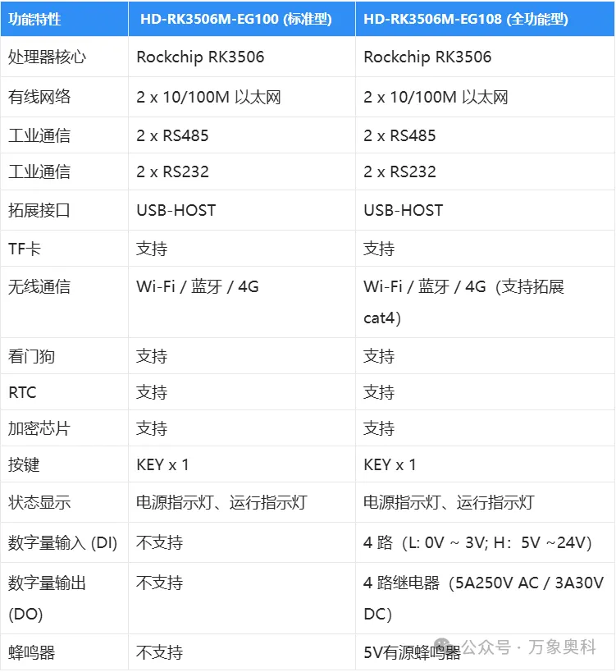616x672 pixels.
Task: Select Rockchip RK3506 in the EG108 column
Action: pyautogui.click(x=427, y=57)
